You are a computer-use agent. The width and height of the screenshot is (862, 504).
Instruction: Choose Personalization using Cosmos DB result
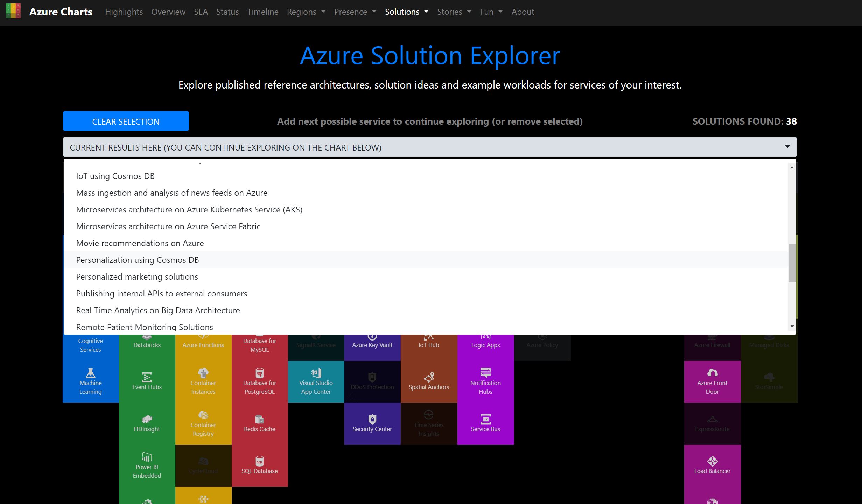click(x=138, y=260)
